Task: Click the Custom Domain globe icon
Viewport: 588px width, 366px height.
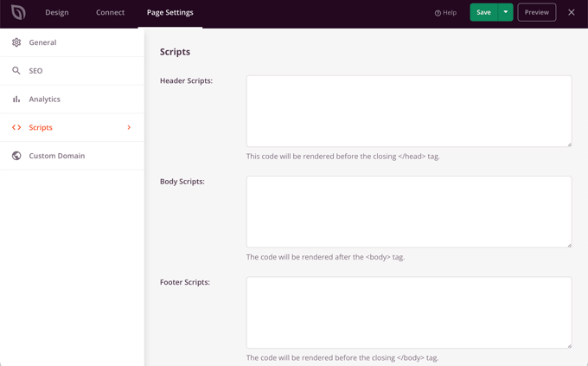Action: tap(16, 156)
